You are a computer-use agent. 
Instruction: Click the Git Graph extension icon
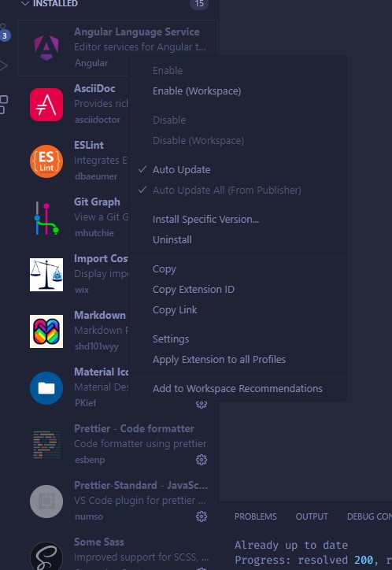pos(46,218)
